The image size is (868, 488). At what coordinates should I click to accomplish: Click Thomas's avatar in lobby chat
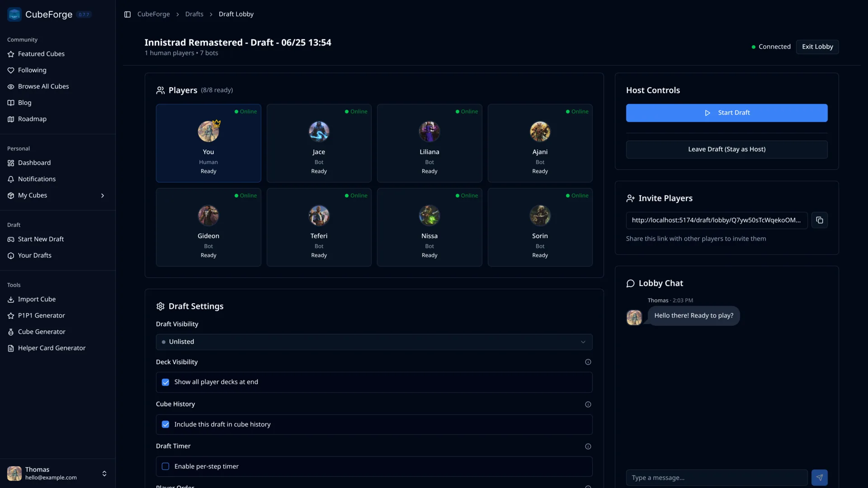click(634, 318)
